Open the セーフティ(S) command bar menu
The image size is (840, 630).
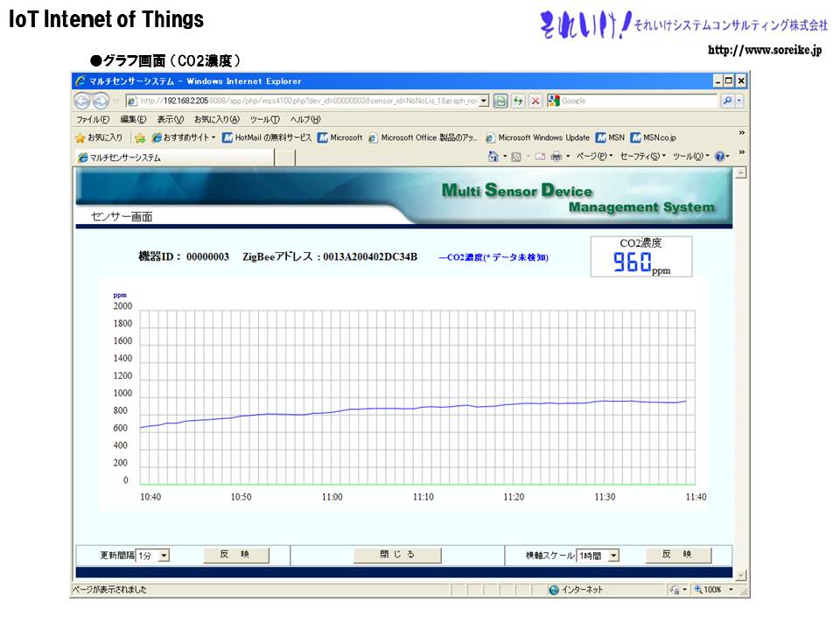click(x=642, y=157)
